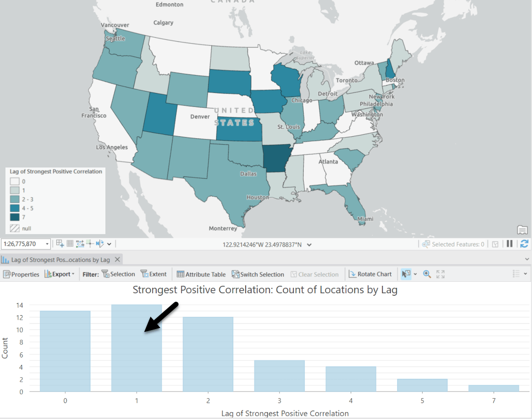
Task: Open the Export dropdown
Action: 59,274
